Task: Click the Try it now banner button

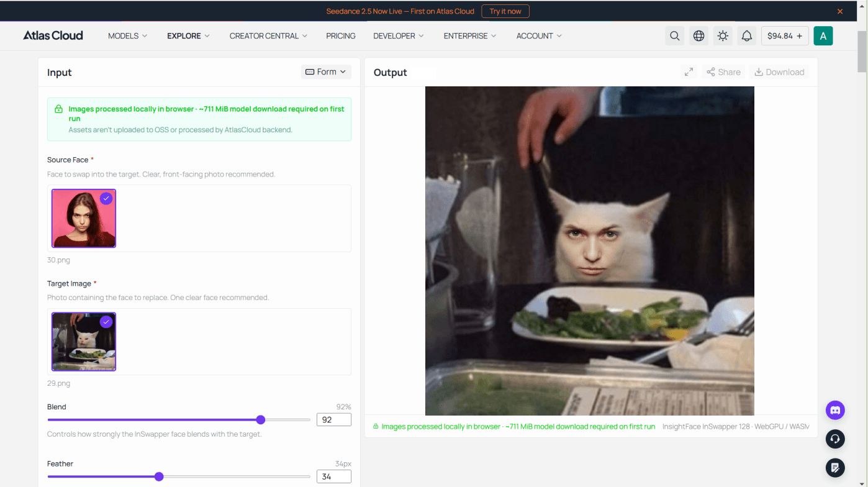Action: click(x=506, y=11)
